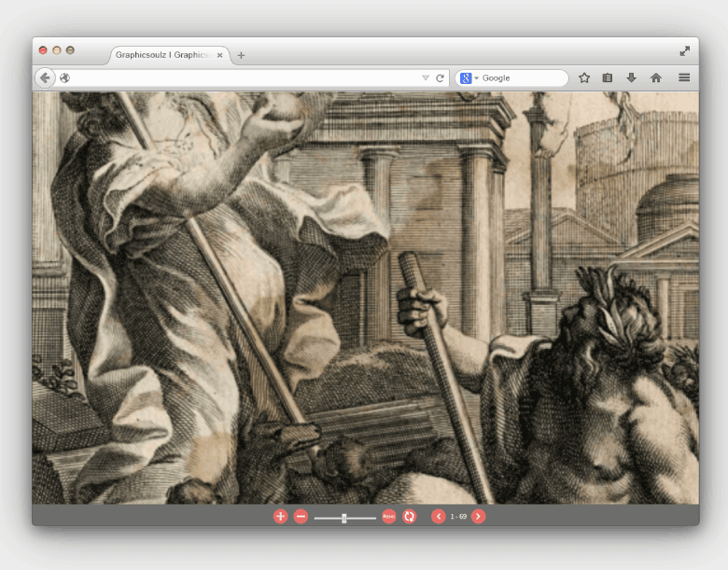Go to the home page icon
This screenshot has width=728, height=570.
(x=655, y=77)
